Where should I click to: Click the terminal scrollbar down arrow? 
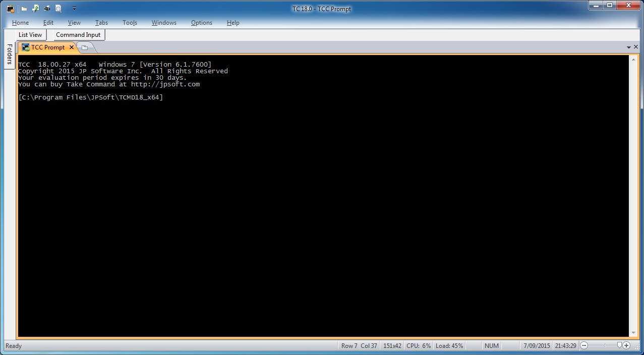point(633,333)
